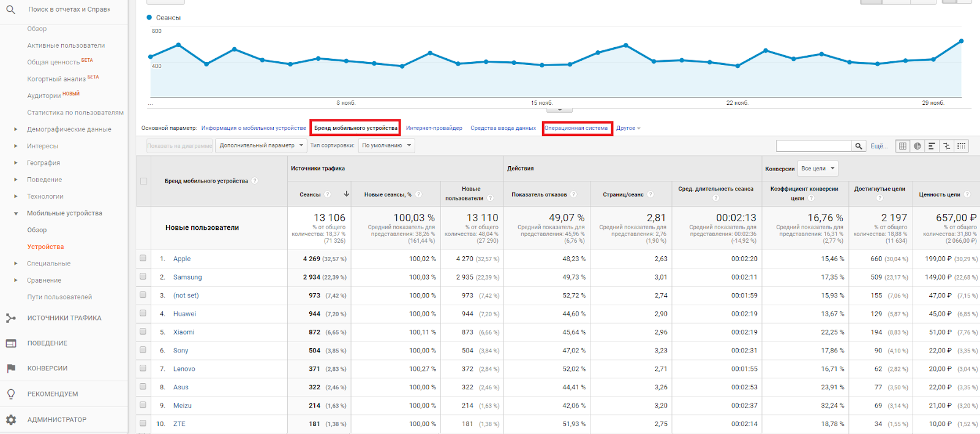This screenshot has width=980, height=434.
Task: Open ZTE brand link
Action: (x=179, y=424)
